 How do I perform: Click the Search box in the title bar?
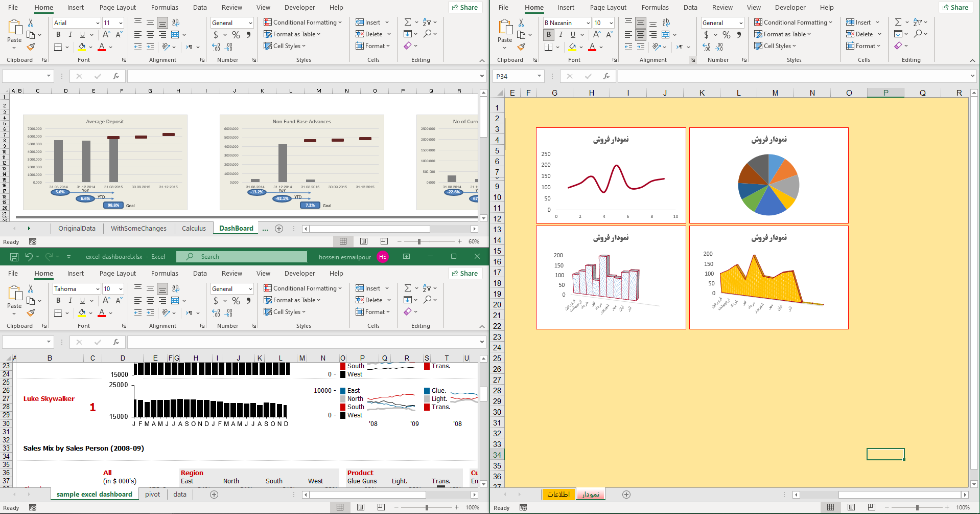click(242, 257)
